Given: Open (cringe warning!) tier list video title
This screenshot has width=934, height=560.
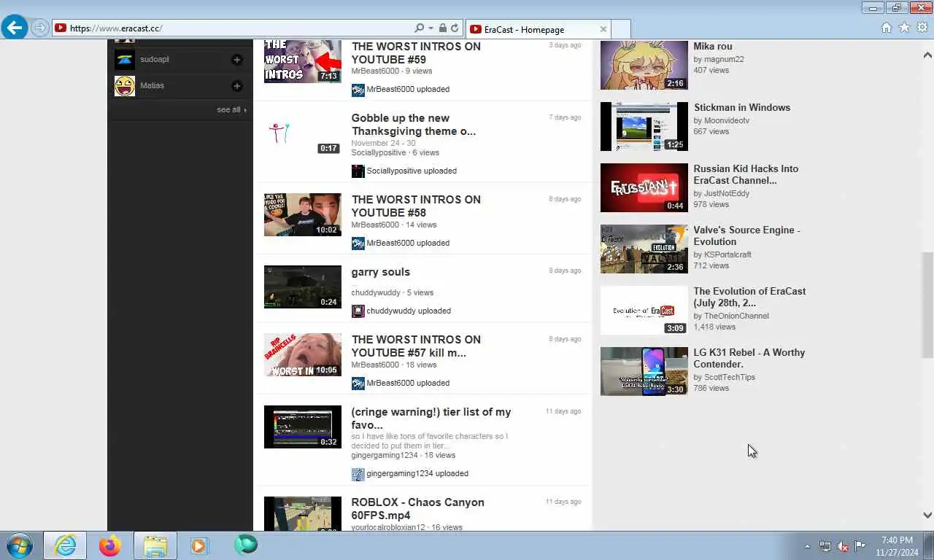Looking at the screenshot, I should [431, 419].
